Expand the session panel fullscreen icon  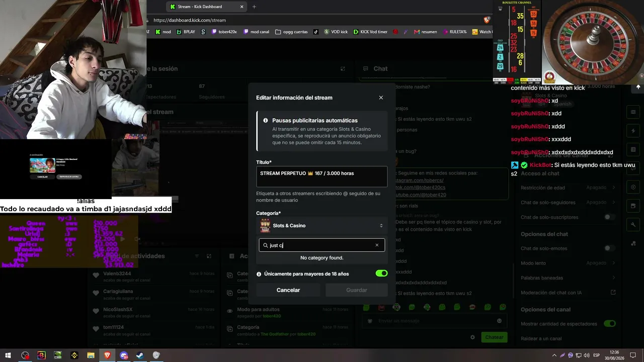point(343,69)
